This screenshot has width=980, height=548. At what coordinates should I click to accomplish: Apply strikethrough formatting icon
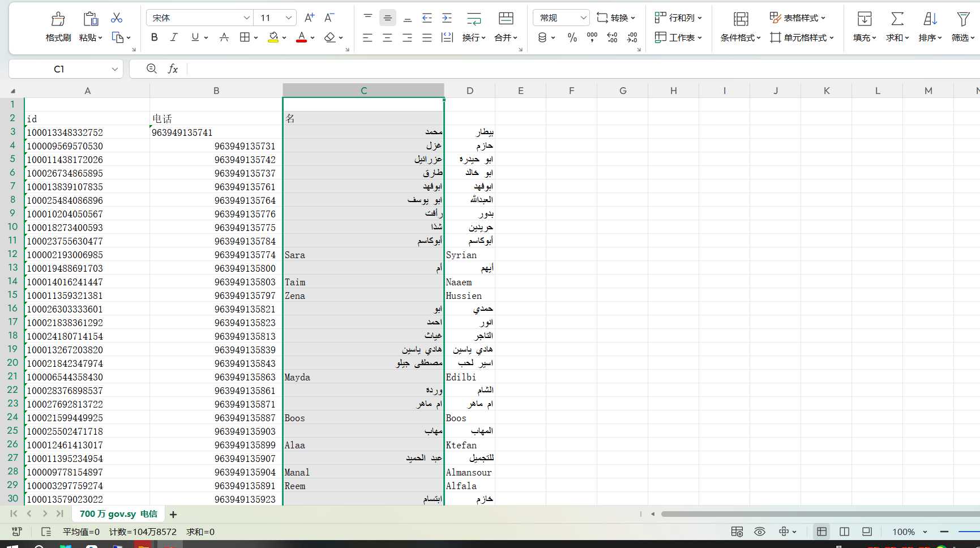(224, 37)
